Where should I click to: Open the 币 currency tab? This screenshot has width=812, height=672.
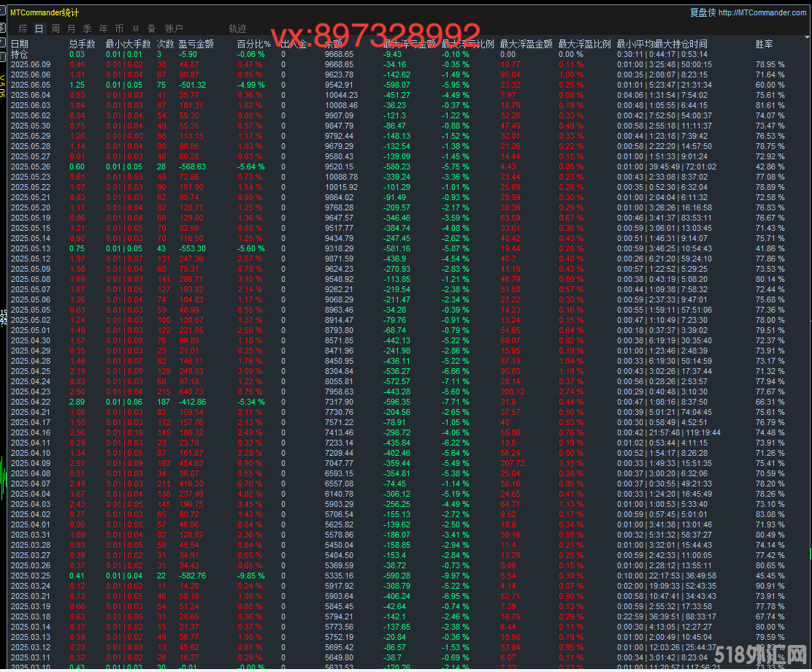[119, 28]
